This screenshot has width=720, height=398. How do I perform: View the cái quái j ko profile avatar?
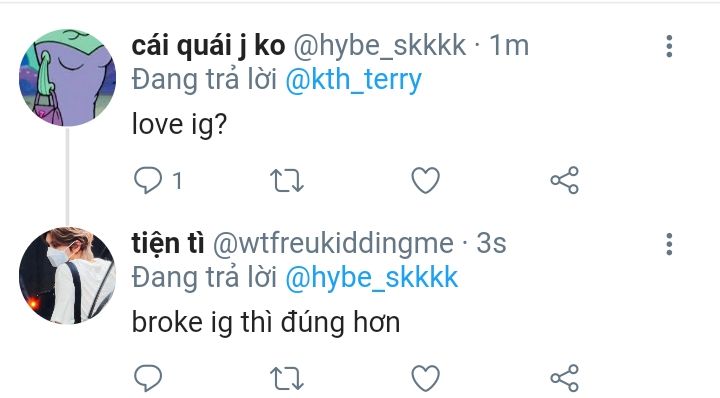coord(68,78)
